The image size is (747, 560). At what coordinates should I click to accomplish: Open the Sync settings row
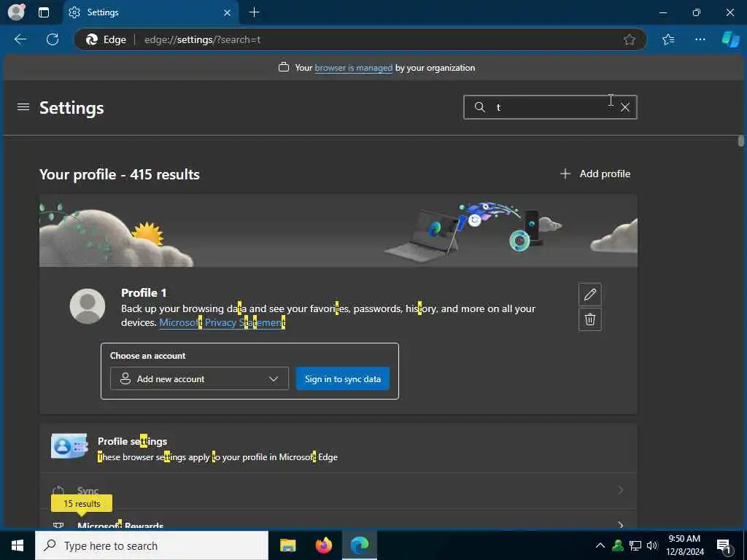coord(338,491)
